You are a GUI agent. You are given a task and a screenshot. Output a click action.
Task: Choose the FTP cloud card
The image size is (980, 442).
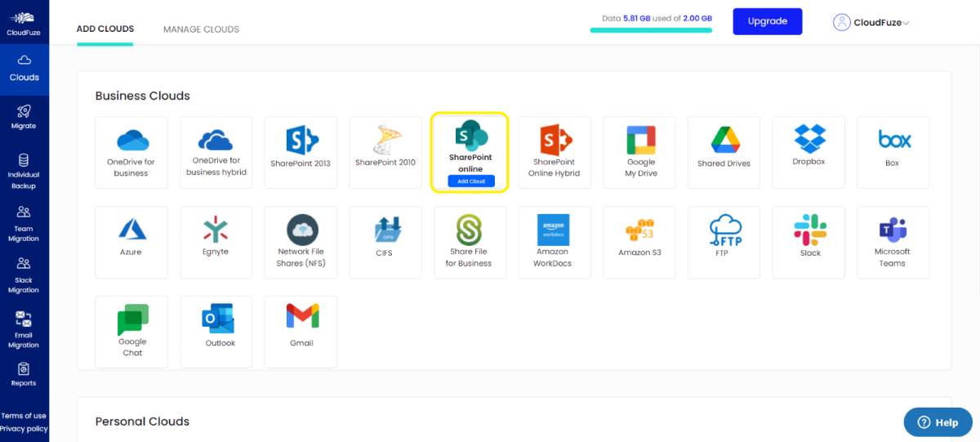click(724, 242)
